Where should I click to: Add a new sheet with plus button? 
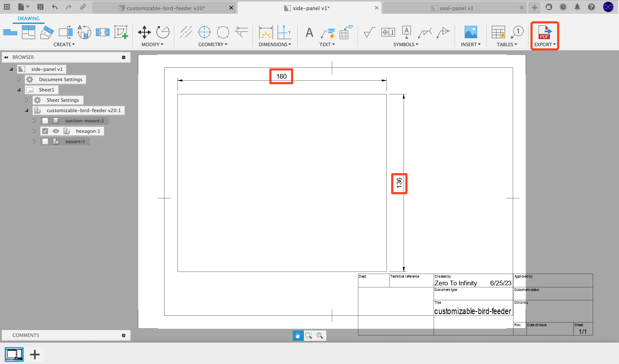(x=35, y=354)
